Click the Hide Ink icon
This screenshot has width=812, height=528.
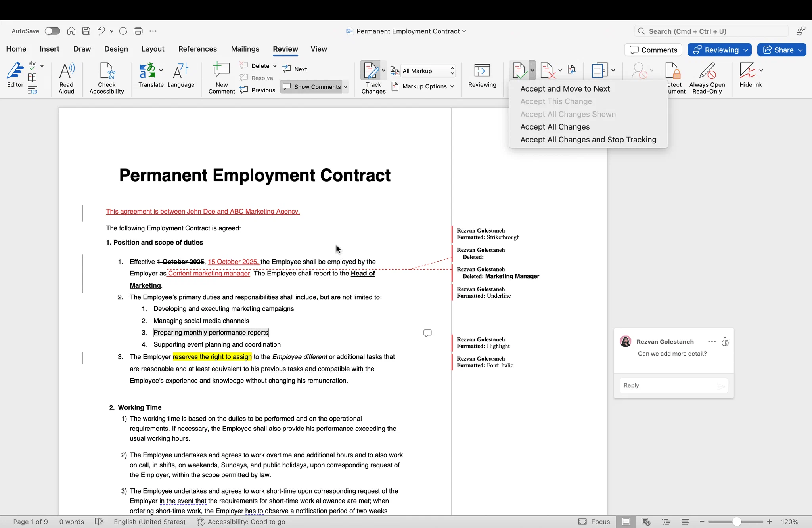tap(747, 71)
